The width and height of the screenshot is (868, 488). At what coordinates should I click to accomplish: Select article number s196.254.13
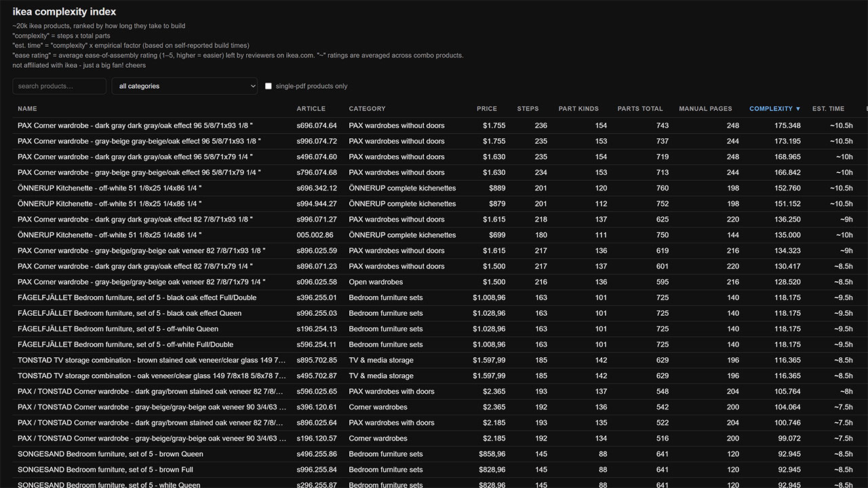click(x=317, y=328)
